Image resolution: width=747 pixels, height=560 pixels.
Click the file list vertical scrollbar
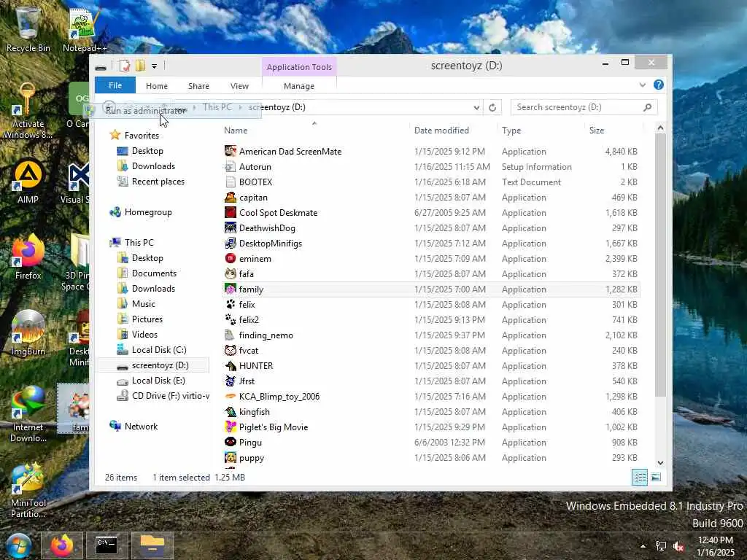(x=660, y=264)
